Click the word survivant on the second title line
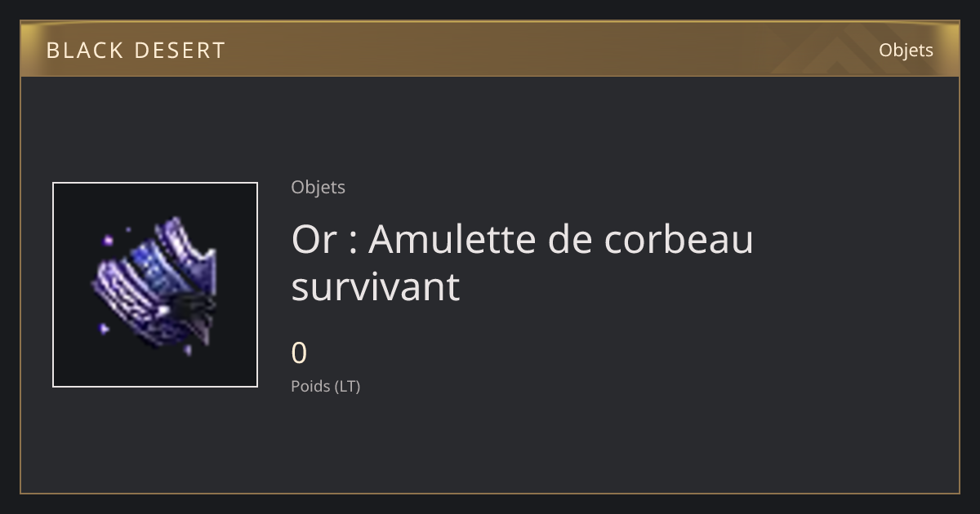 [x=376, y=286]
